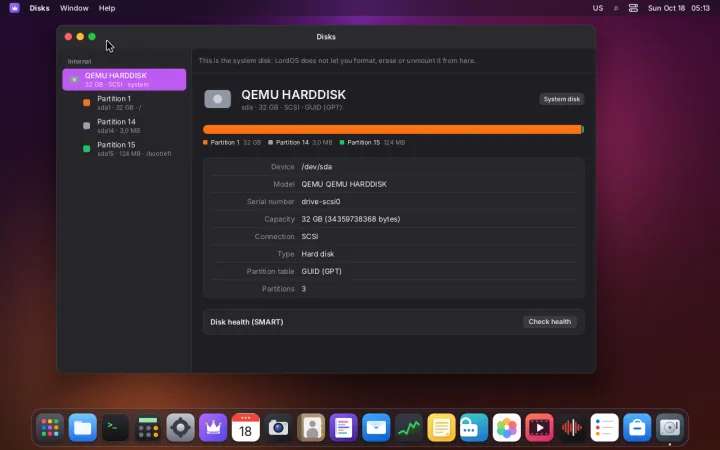Click the System disk badge
This screenshot has width=720, height=450.
point(562,99)
